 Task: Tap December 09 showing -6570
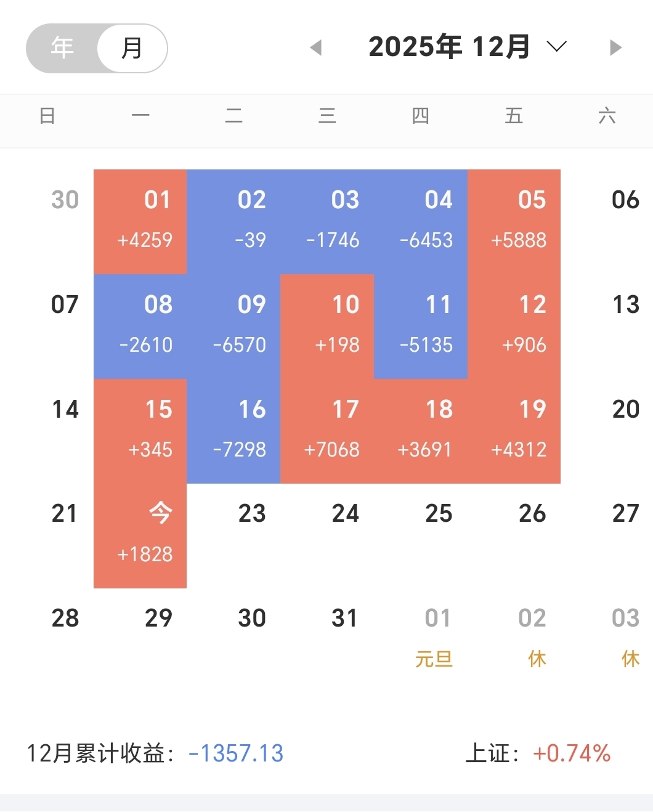pos(234,326)
